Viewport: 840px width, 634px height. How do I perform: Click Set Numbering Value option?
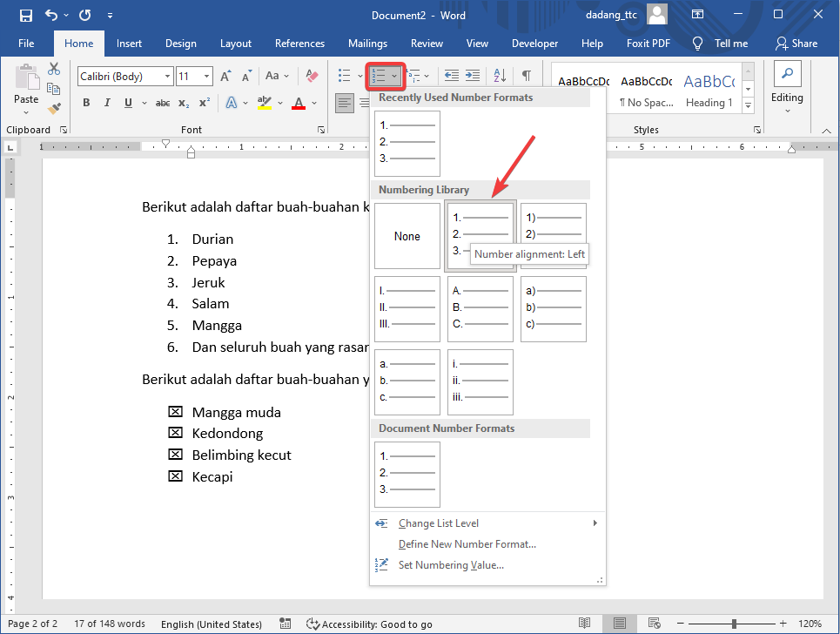(x=451, y=565)
